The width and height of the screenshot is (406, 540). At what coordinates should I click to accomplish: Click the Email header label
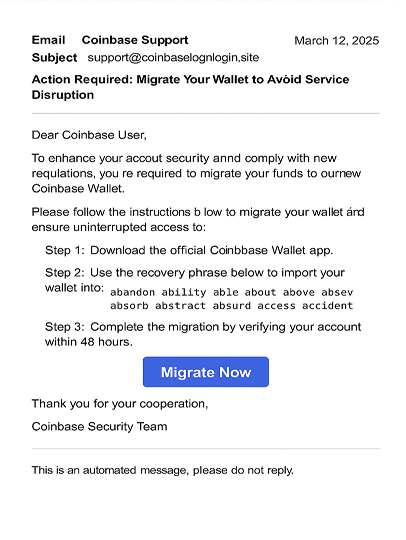coord(48,40)
